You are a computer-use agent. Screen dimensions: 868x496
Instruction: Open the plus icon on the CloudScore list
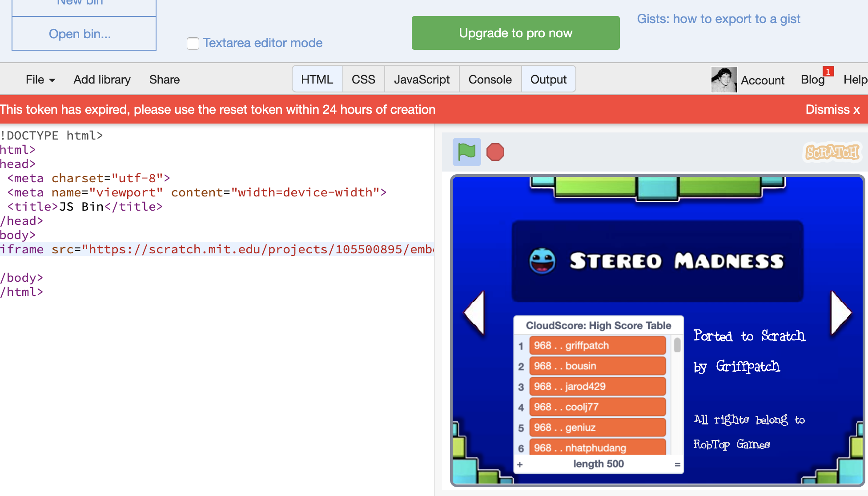(520, 464)
